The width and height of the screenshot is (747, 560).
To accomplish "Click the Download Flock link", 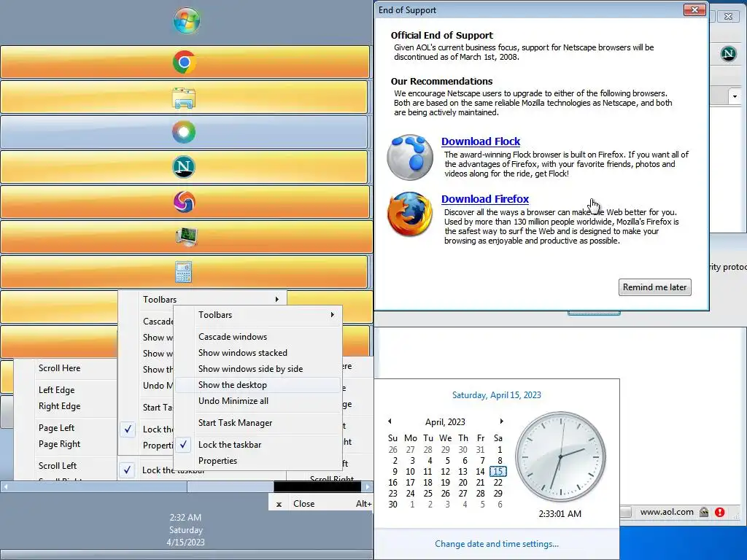I will pyautogui.click(x=480, y=141).
